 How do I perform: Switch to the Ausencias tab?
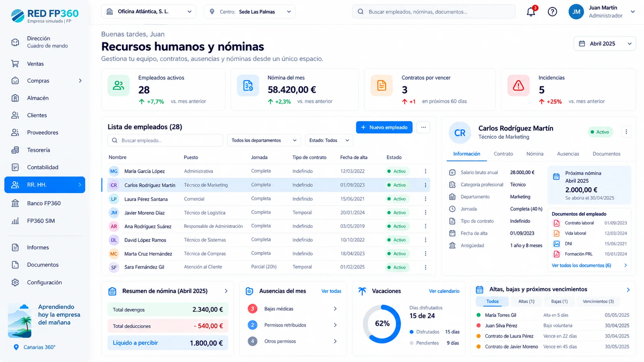click(568, 154)
